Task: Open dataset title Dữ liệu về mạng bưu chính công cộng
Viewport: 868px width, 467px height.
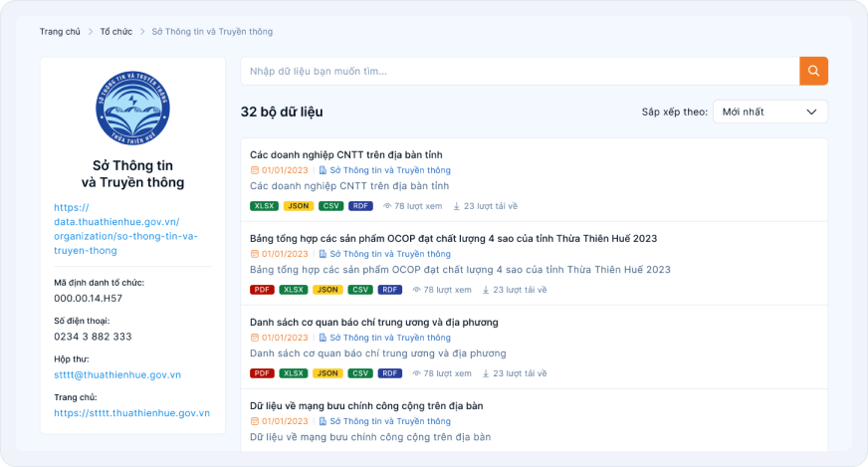Action: [x=366, y=406]
